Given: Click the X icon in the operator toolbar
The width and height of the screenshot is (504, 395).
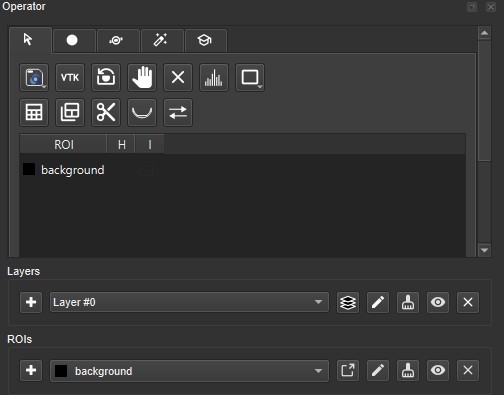Looking at the screenshot, I should (178, 77).
